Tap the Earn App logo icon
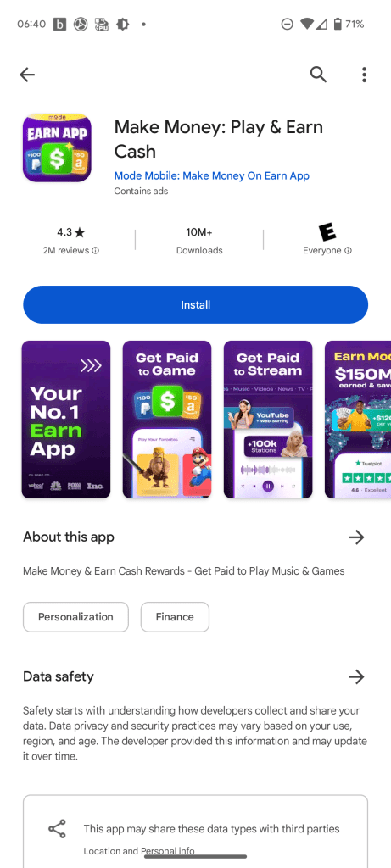The width and height of the screenshot is (391, 868). click(57, 147)
